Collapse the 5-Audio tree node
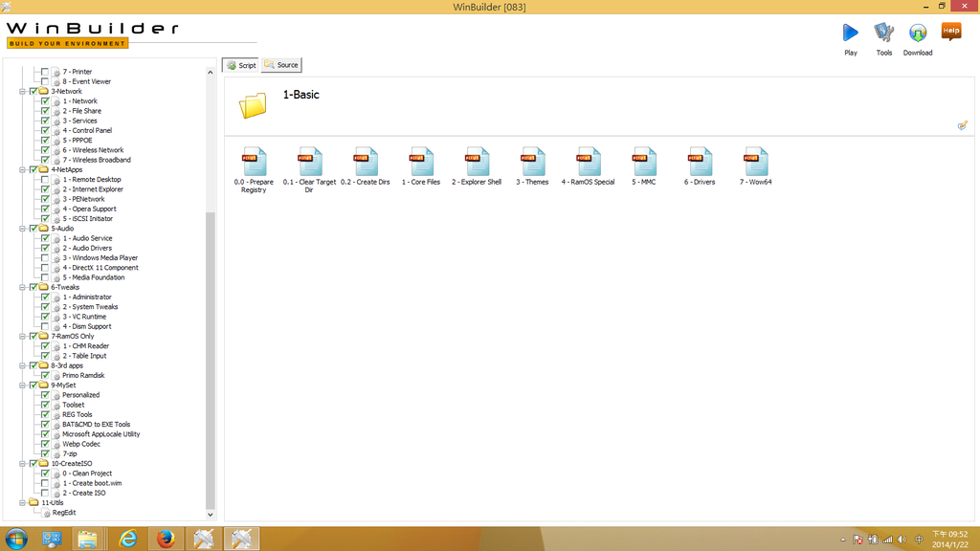The height and width of the screenshot is (551, 980). click(23, 229)
